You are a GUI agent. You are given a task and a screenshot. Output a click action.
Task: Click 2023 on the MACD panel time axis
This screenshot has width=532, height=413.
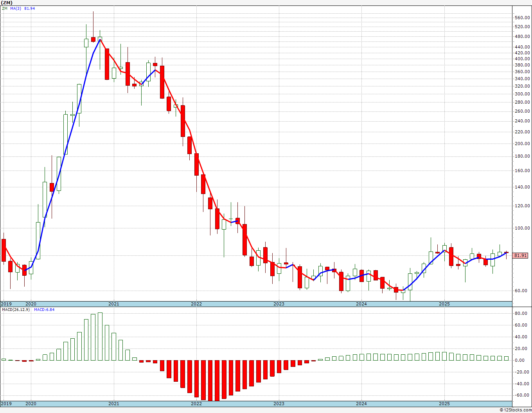coord(279,404)
